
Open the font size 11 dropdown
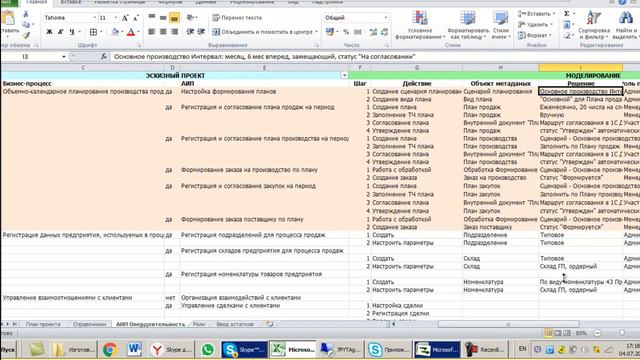point(116,18)
